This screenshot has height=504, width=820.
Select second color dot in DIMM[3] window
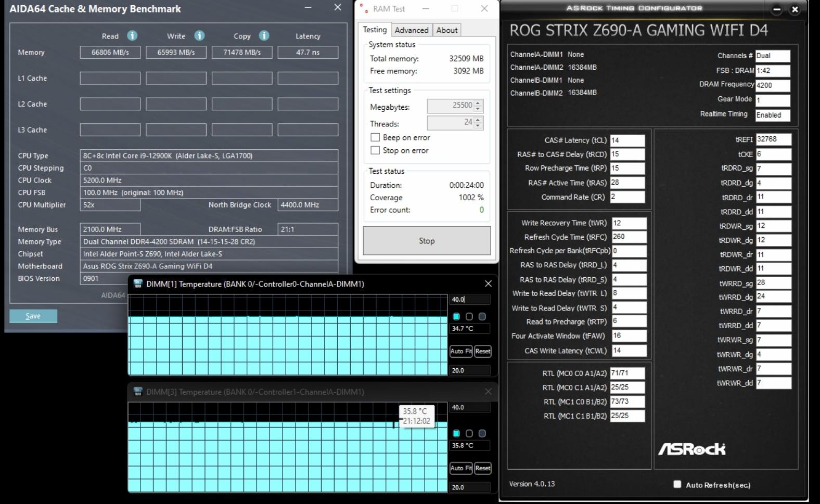469,433
